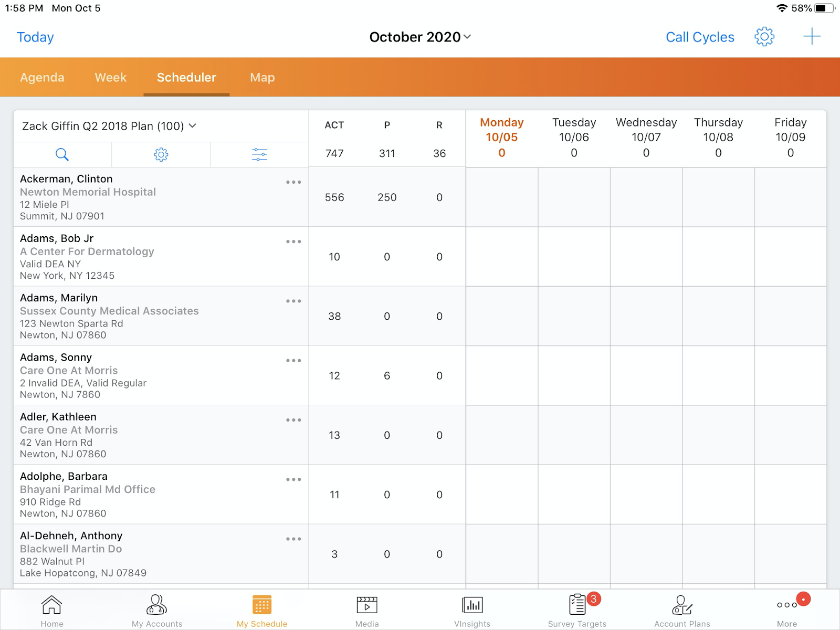Expand the October 2020 month picker
The height and width of the screenshot is (630, 840).
tap(420, 37)
